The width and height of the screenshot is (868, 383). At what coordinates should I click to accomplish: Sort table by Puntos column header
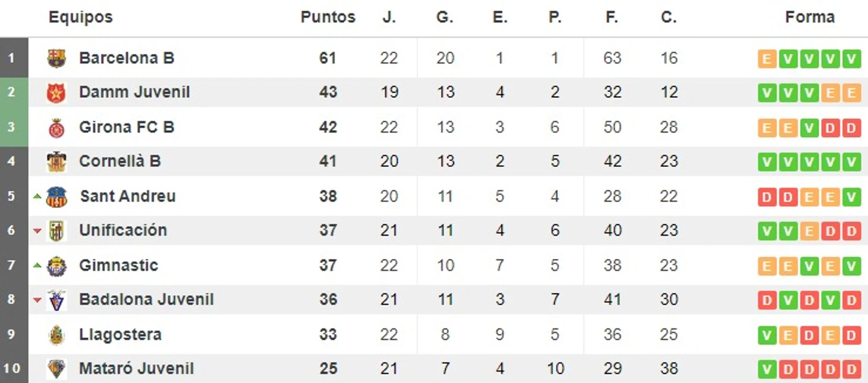pyautogui.click(x=328, y=17)
